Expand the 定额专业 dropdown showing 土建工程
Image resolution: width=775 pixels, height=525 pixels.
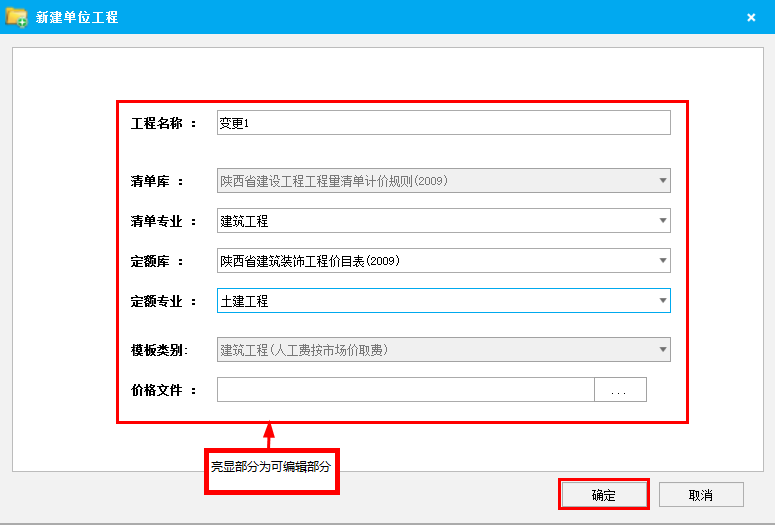click(x=662, y=300)
